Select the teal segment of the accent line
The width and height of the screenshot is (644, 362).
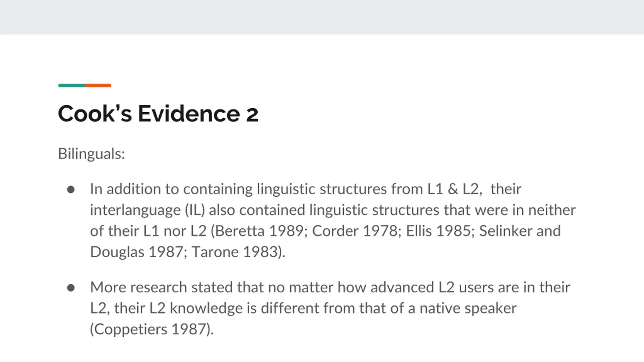[x=72, y=85]
